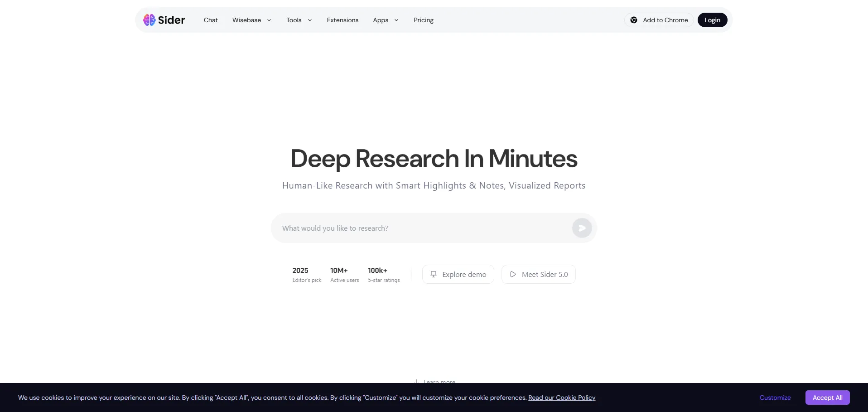Click the Tools menu label
Screen dimensions: 868x412
(294, 20)
